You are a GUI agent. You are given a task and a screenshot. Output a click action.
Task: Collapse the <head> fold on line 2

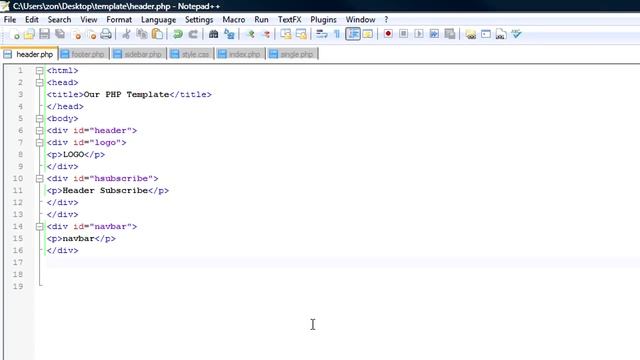40,82
